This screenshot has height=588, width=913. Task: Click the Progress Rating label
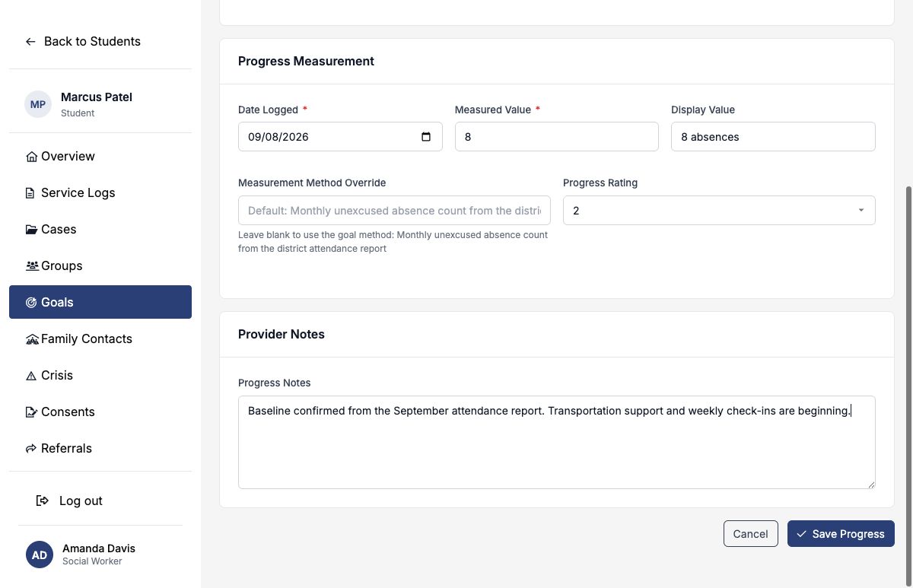(600, 183)
